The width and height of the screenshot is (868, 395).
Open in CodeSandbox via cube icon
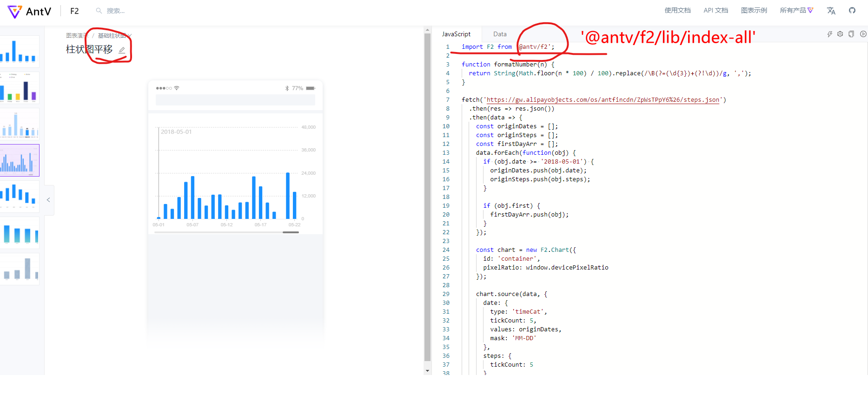pyautogui.click(x=840, y=34)
